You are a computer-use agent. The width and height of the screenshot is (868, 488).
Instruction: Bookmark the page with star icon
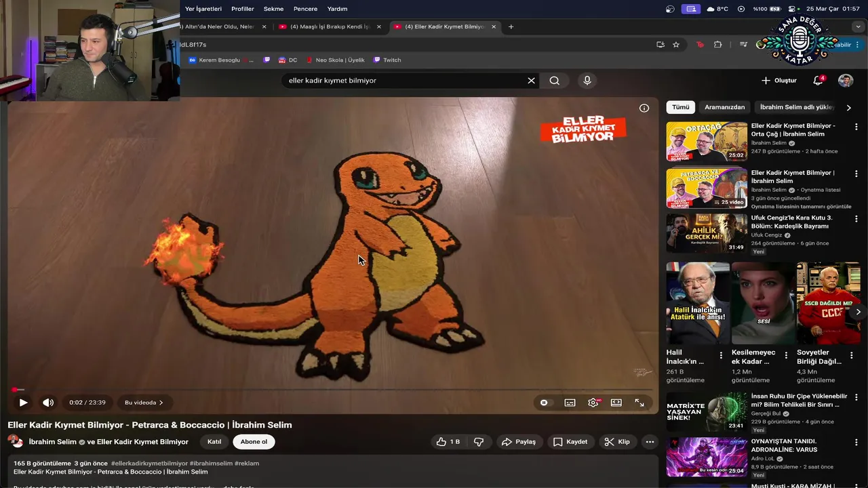pyautogui.click(x=676, y=45)
